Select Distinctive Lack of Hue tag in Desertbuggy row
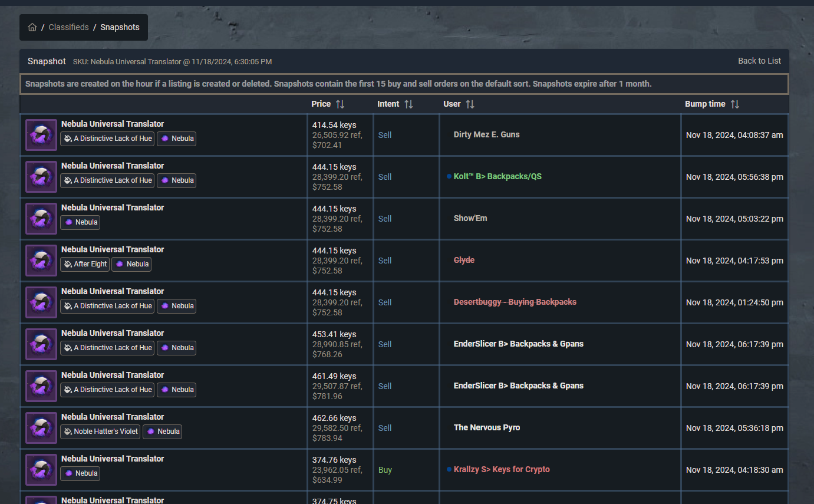This screenshot has height=504, width=814. (x=107, y=306)
